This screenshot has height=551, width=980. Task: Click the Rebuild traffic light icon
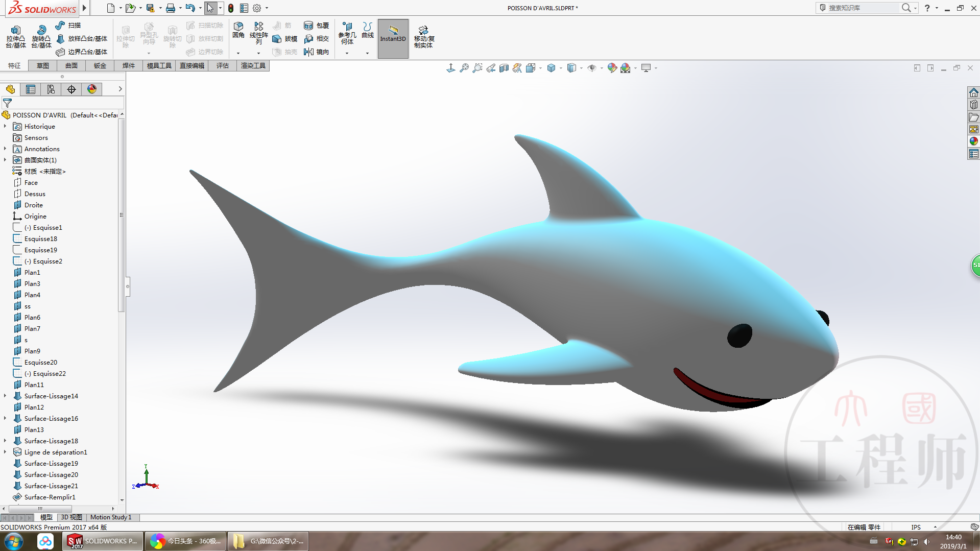click(231, 8)
